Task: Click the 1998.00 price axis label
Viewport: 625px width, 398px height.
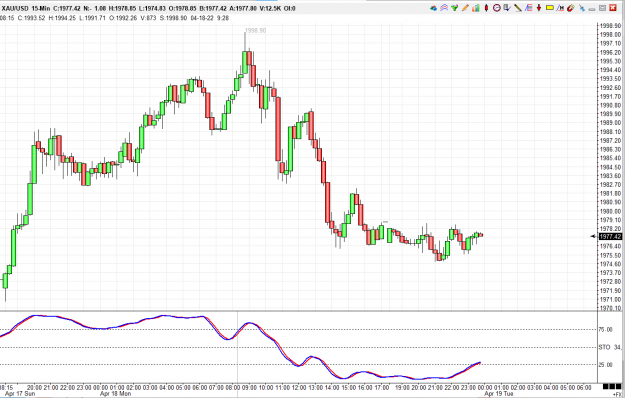Action: pyautogui.click(x=610, y=35)
